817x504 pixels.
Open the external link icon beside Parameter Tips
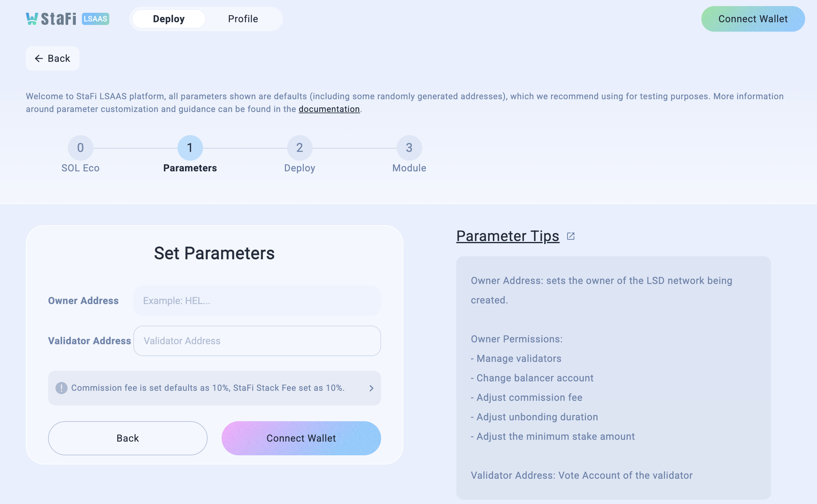tap(571, 236)
